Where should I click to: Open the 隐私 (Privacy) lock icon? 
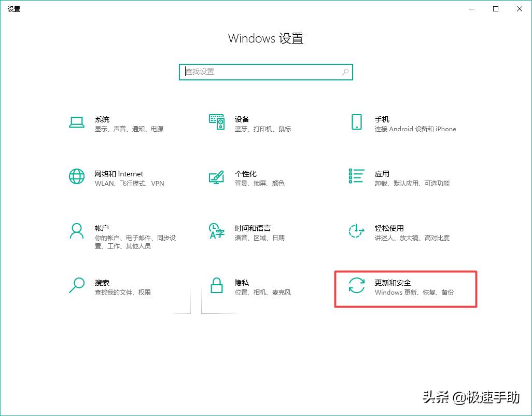pyautogui.click(x=216, y=287)
